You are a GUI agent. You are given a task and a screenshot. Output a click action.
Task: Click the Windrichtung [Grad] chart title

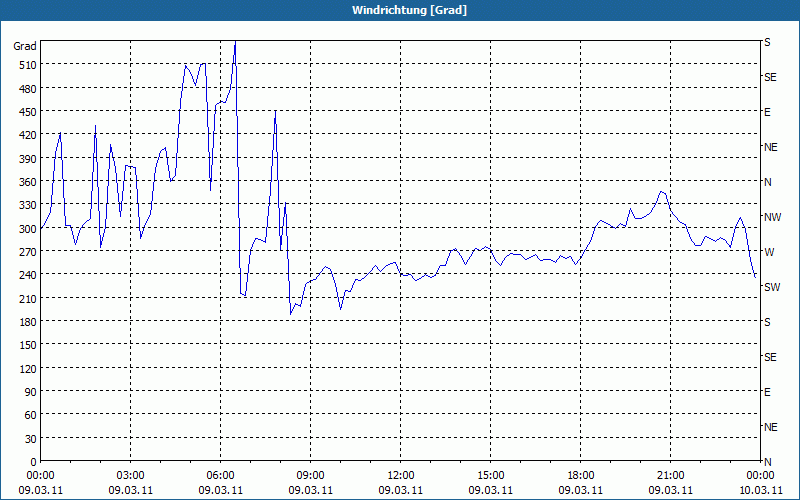pos(409,10)
